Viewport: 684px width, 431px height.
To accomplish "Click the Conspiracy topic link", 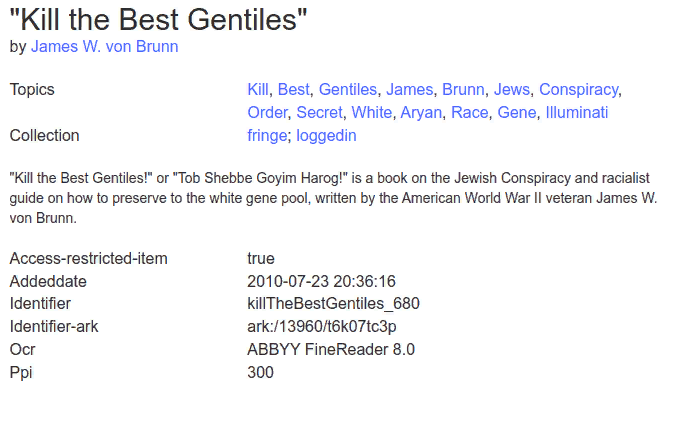I will 579,89.
